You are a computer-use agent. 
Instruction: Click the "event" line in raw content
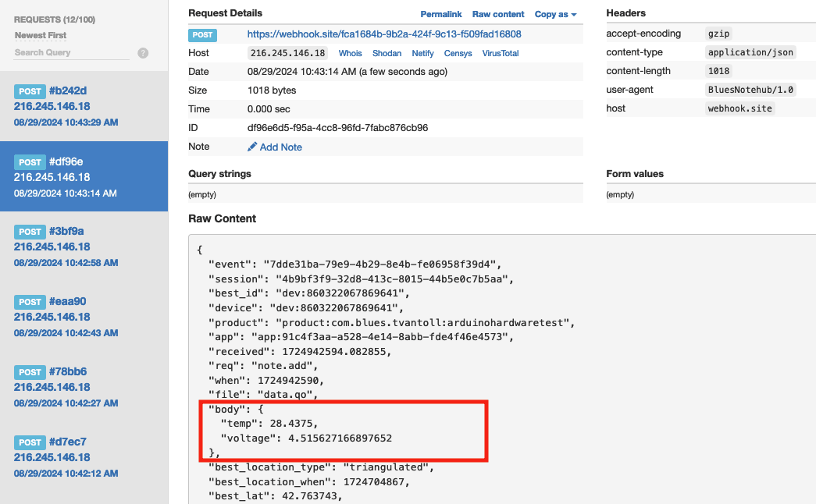[355, 264]
